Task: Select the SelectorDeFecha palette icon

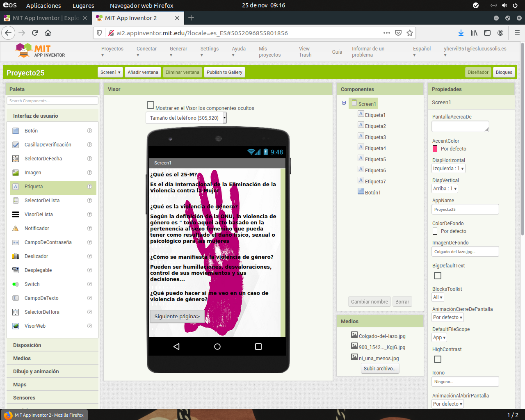Action: point(16,159)
